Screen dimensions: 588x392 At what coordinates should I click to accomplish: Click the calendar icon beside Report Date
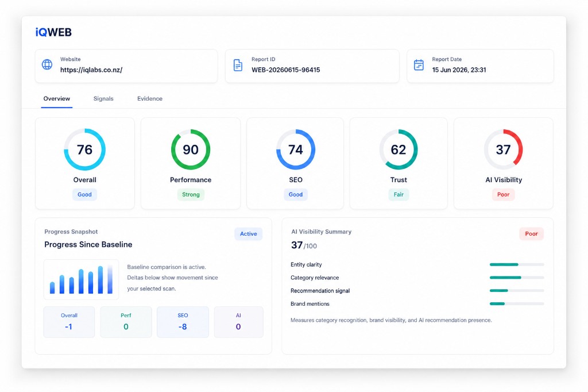click(x=419, y=64)
